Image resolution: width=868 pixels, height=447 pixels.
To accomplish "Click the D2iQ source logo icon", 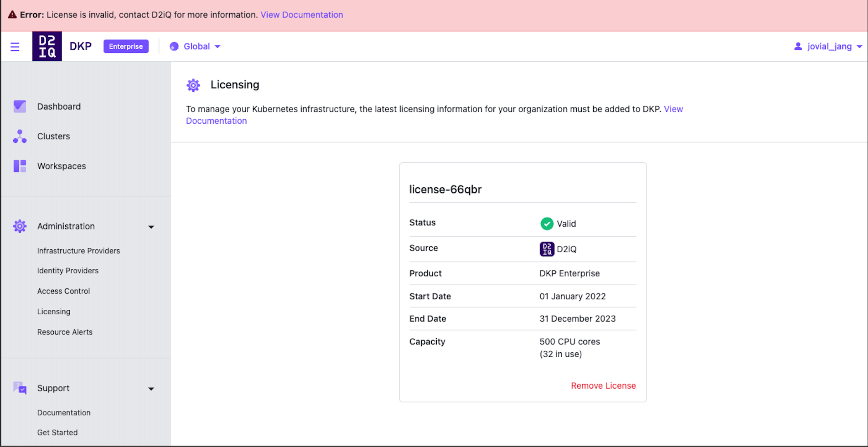I will (547, 249).
